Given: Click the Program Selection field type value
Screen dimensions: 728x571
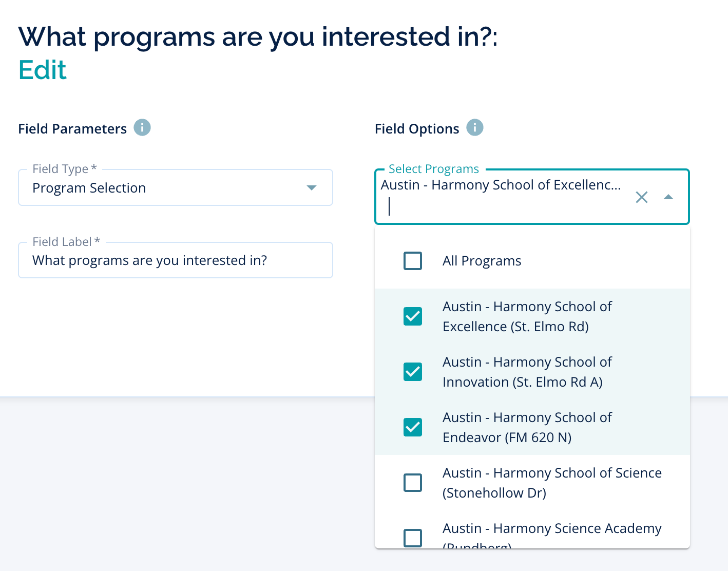Looking at the screenshot, I should [89, 188].
